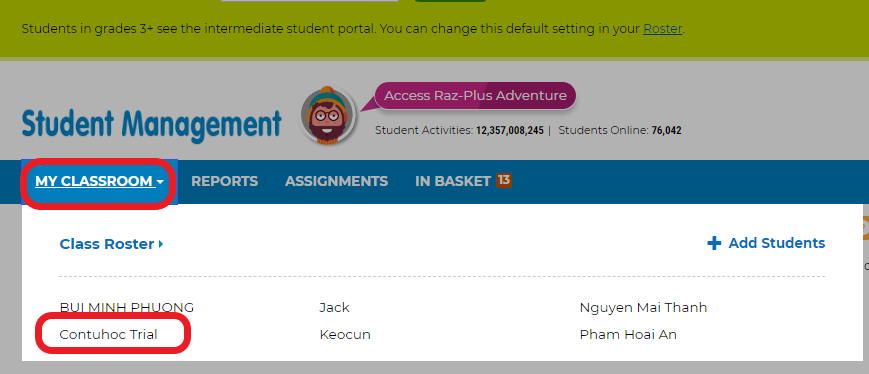This screenshot has width=869, height=374.
Task: Open the Assignments tab
Action: click(336, 181)
